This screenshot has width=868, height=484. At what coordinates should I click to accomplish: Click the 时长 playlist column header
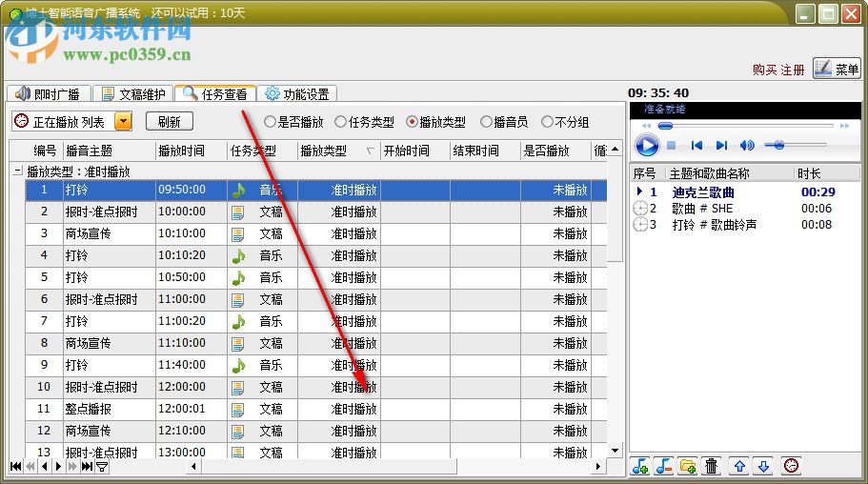point(826,174)
